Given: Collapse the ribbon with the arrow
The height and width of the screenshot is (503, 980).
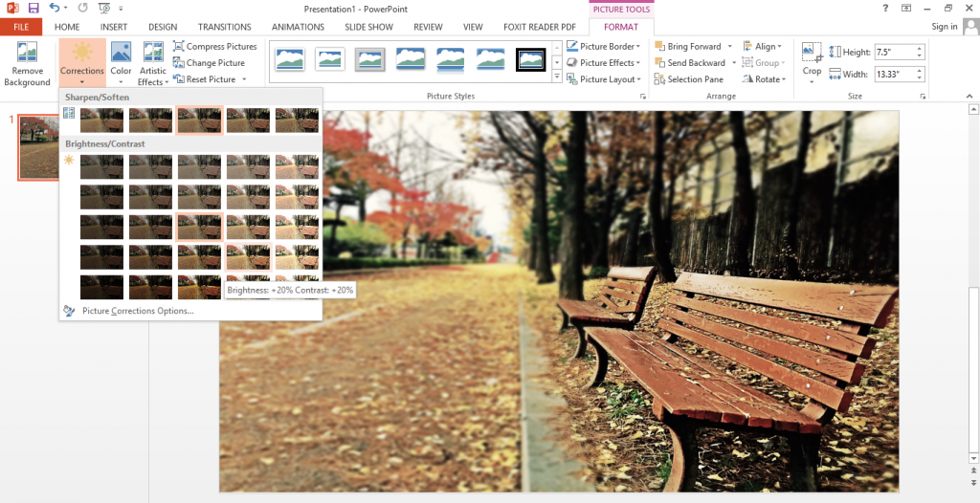Looking at the screenshot, I should 969,97.
